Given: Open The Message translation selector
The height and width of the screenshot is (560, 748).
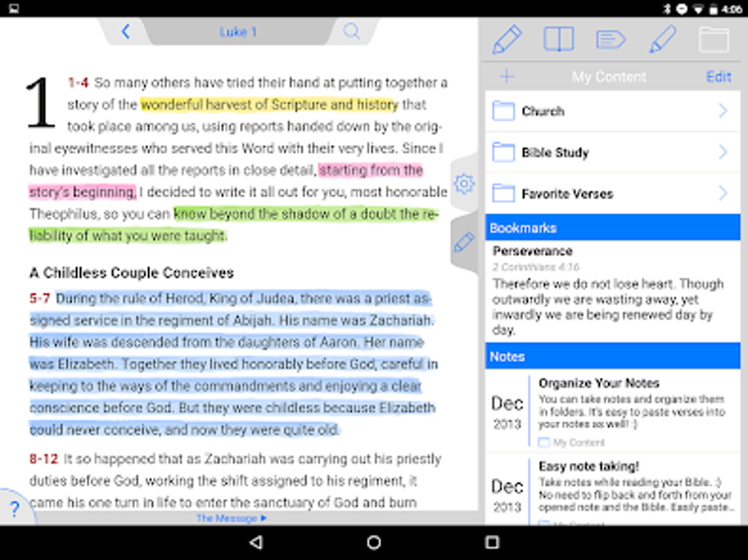Looking at the screenshot, I should 232,518.
